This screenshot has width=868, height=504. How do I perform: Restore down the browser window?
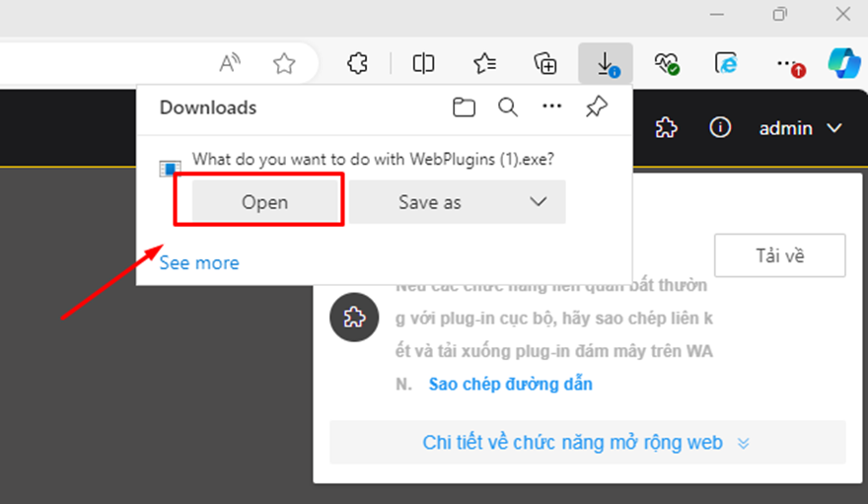coord(779,14)
